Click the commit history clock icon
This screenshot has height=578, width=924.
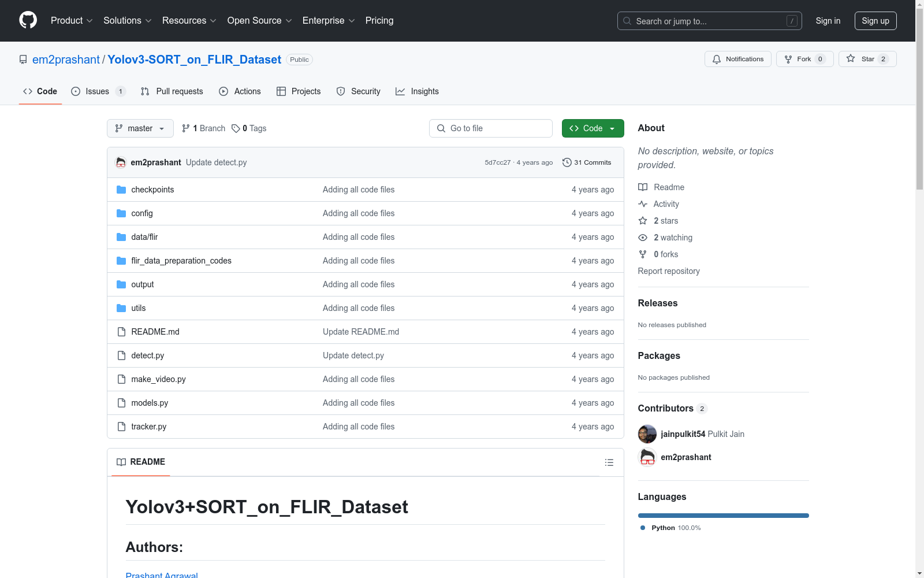[567, 162]
